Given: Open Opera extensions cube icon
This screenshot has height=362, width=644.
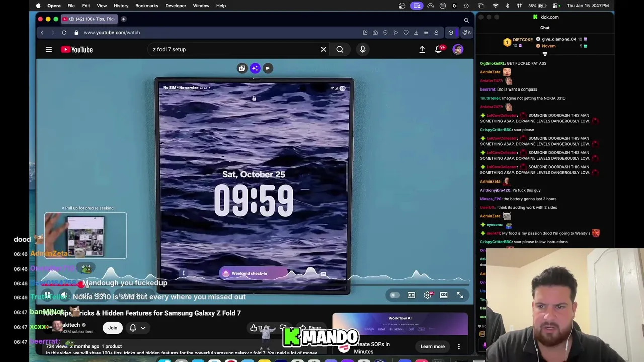Looking at the screenshot, I should (451, 33).
